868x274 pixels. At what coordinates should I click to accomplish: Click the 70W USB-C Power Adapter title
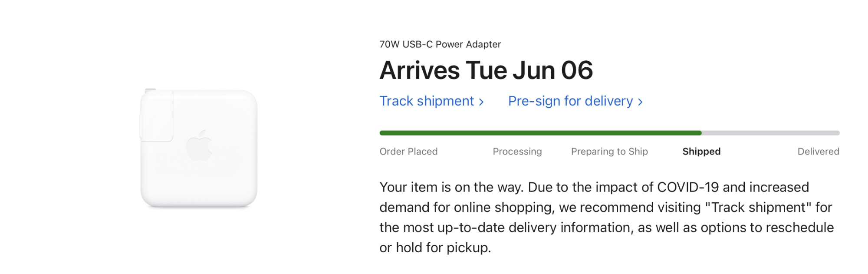440,44
